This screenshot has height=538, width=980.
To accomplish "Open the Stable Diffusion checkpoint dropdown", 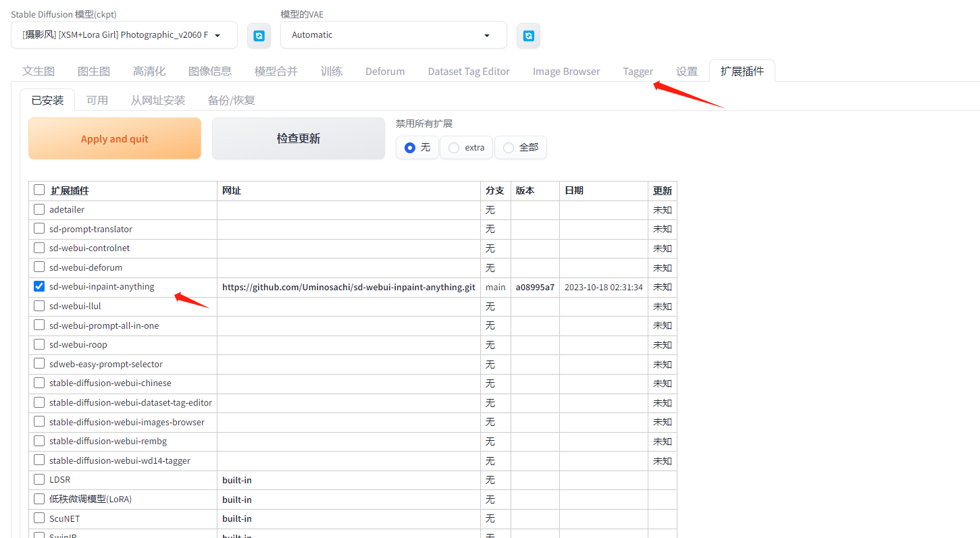I will 124,35.
